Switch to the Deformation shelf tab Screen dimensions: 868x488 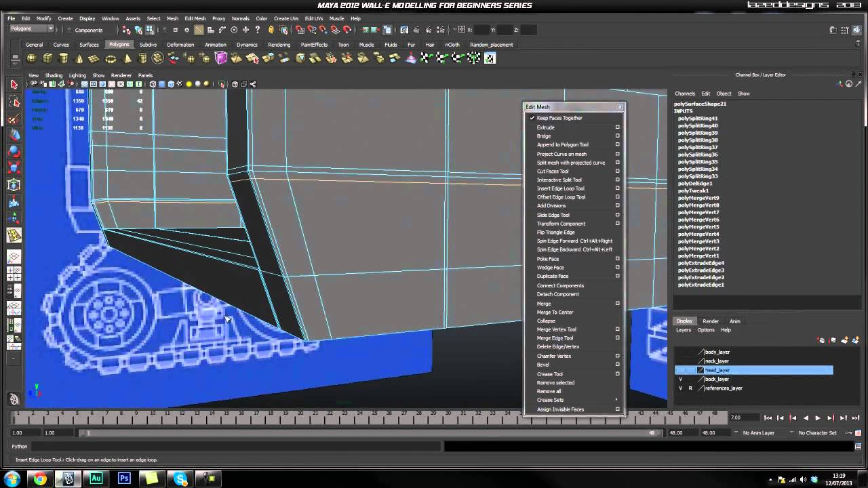[x=180, y=45]
